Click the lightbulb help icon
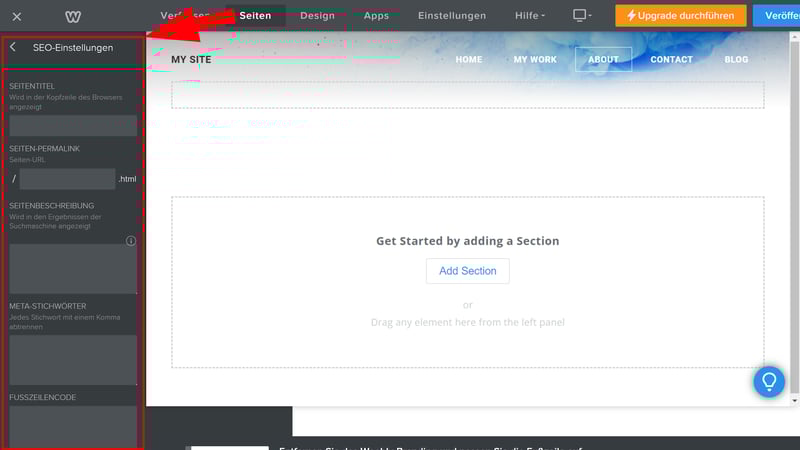 point(769,382)
